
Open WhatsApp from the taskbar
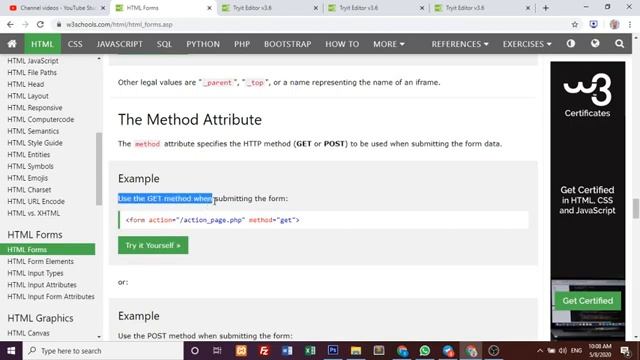click(425, 351)
